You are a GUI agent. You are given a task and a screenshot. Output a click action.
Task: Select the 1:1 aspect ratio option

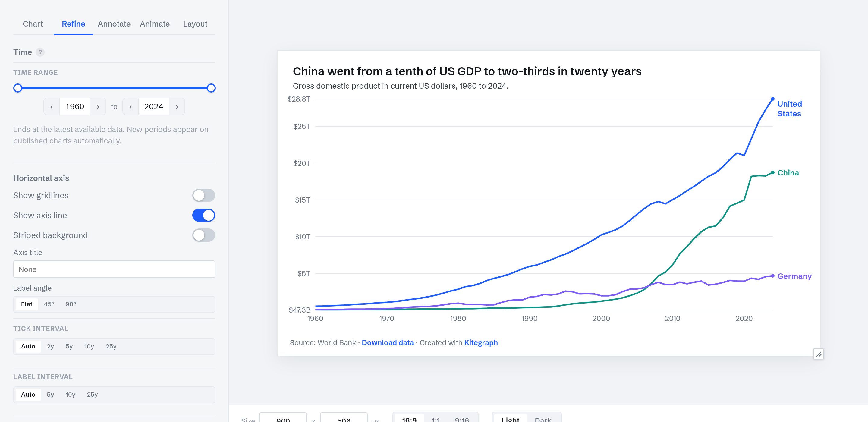[x=436, y=420]
